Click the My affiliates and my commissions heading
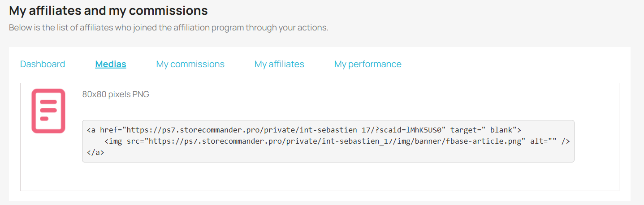The width and height of the screenshot is (644, 205). click(108, 10)
